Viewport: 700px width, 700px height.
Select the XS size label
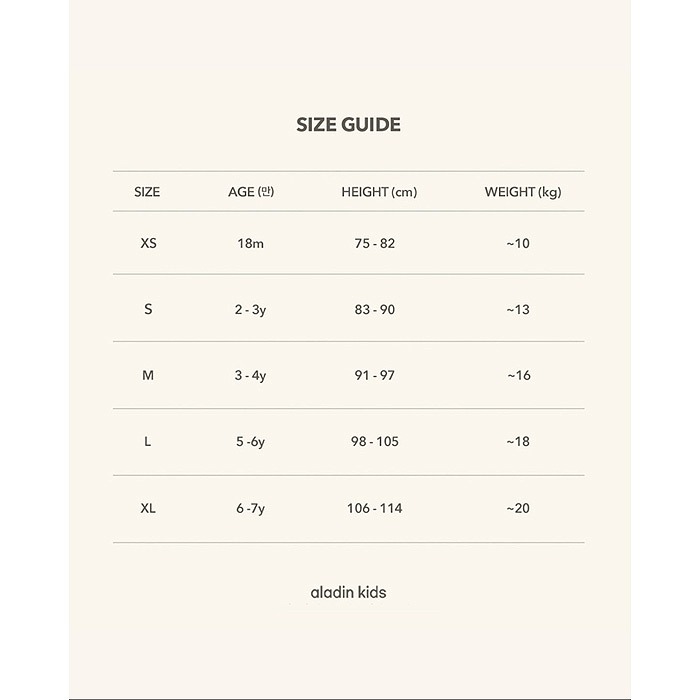tap(148, 243)
